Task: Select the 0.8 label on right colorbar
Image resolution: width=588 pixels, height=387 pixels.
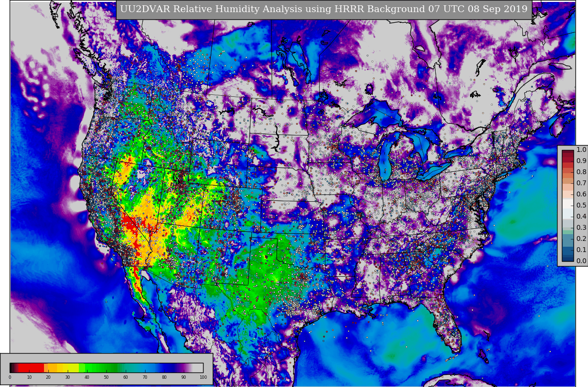Action: click(581, 172)
